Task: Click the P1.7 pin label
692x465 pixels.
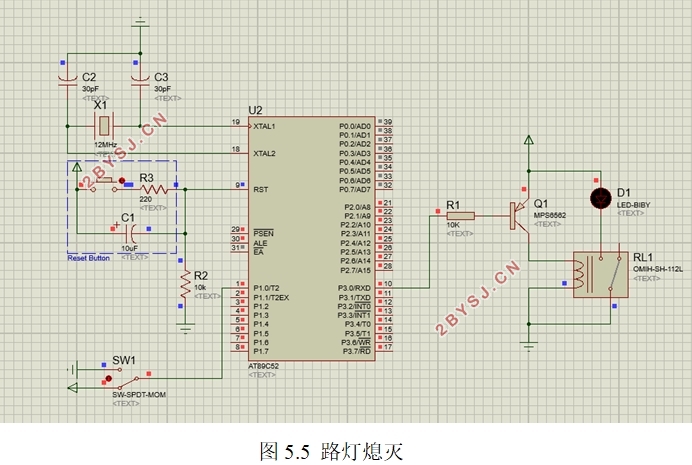Action: point(261,351)
